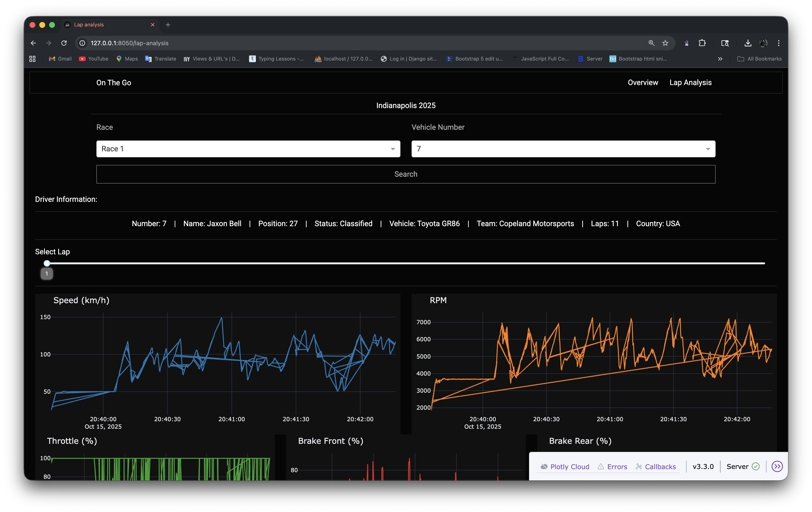Open the Chrome extensions puzzle icon
Screen dimensions: 812x512
tap(702, 43)
